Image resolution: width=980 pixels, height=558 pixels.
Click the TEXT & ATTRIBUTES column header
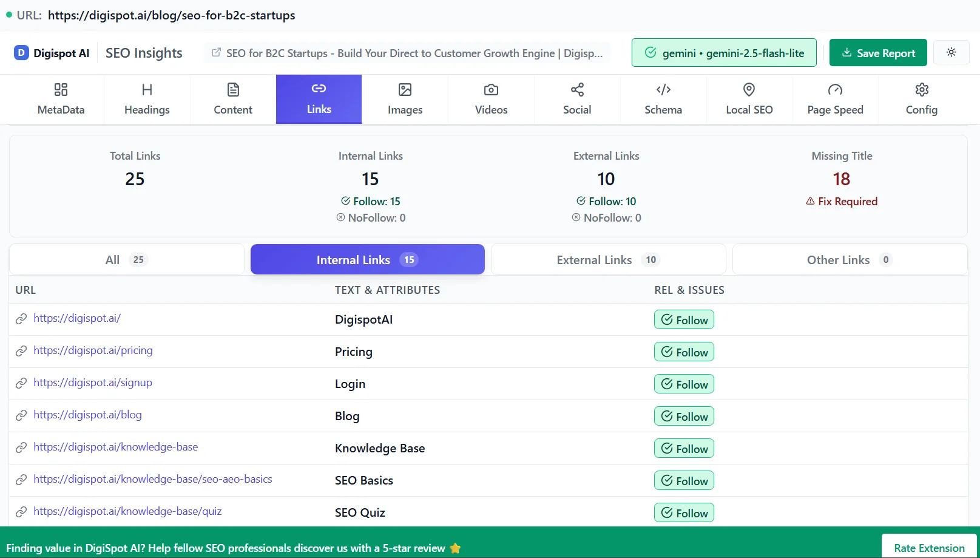click(x=387, y=290)
